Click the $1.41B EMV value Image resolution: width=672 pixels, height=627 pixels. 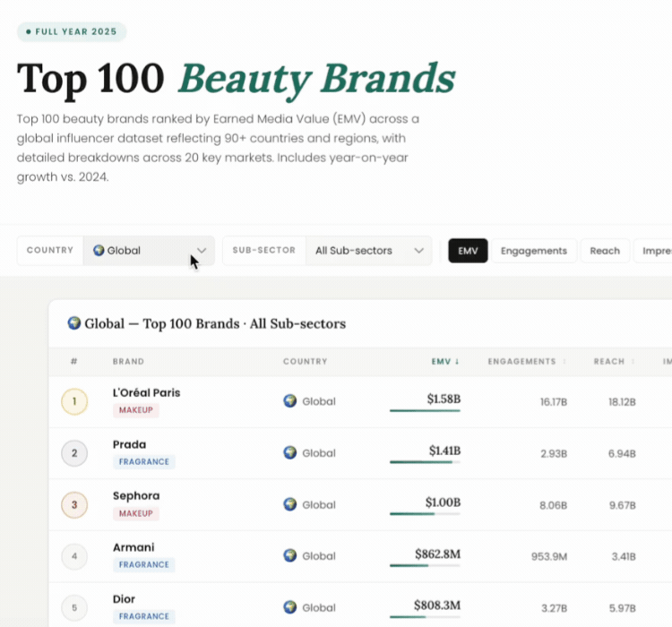444,451
